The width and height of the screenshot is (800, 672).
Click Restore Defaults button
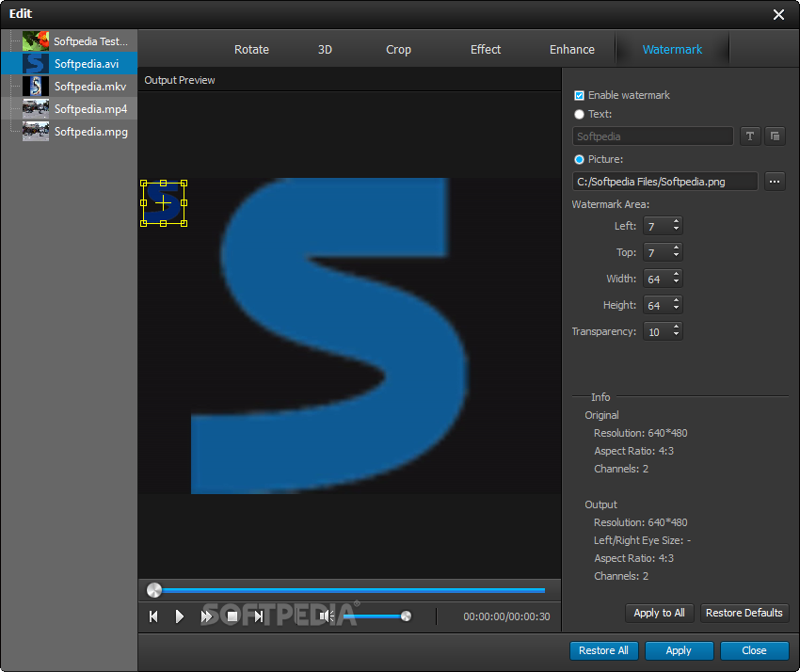(744, 613)
